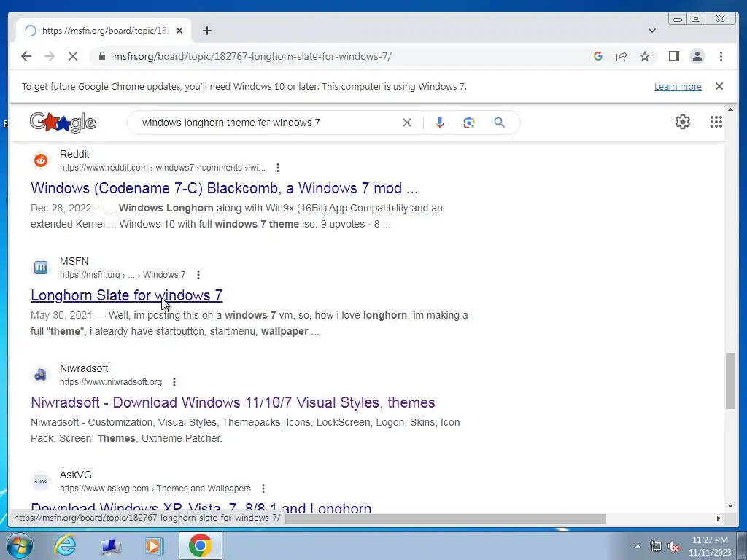Screen dimensions: 747x560
Task: Show hidden system tray icons
Action: click(638, 546)
